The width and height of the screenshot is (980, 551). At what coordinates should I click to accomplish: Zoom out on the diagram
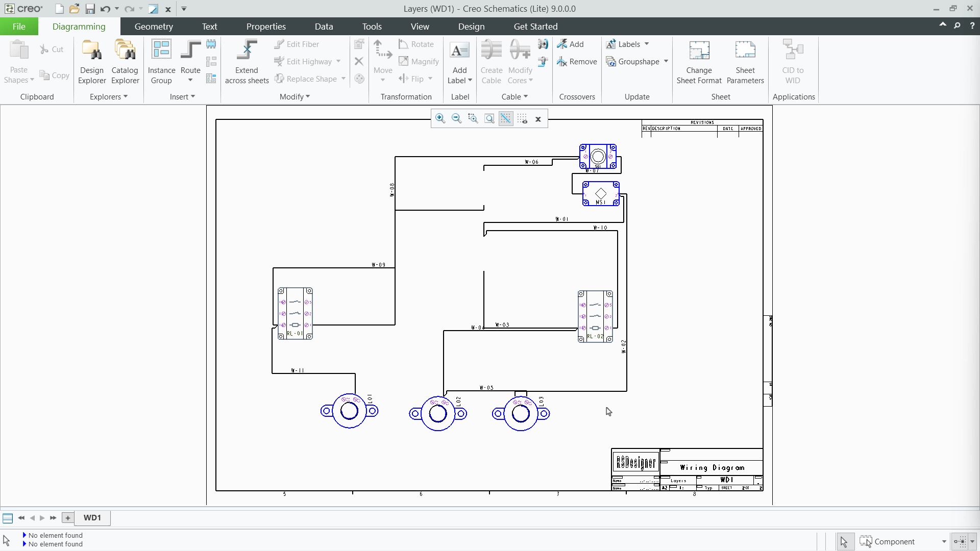(x=456, y=119)
